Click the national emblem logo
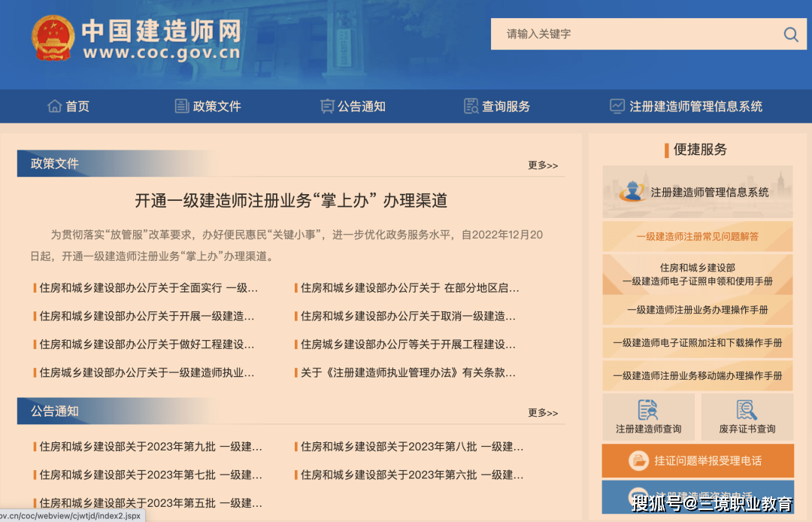Screen dimensions: 812x522 (x=52, y=36)
